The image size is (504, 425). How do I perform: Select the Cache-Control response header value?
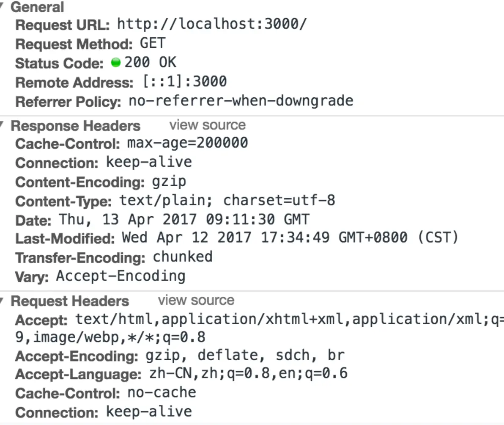[x=186, y=143]
